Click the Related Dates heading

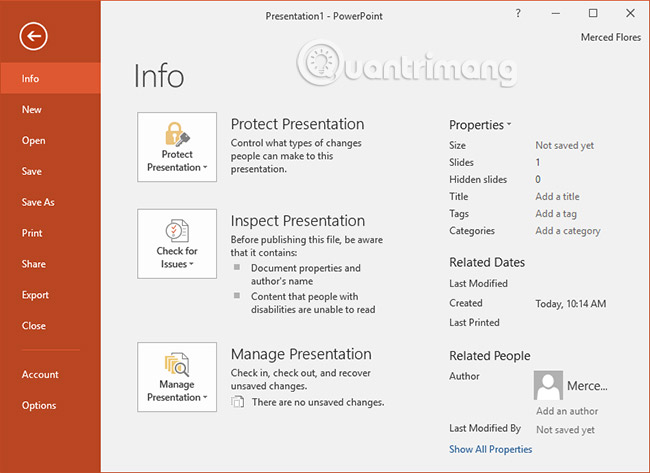tap(487, 262)
